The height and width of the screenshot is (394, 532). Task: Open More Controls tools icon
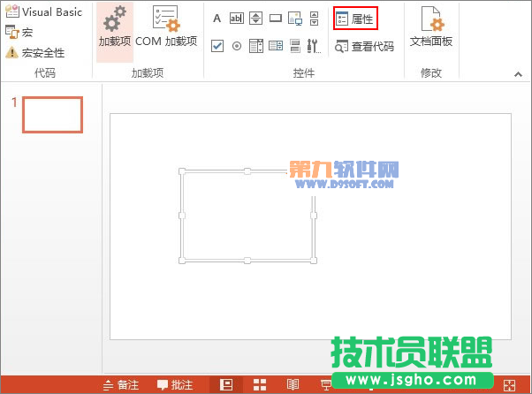coord(314,46)
